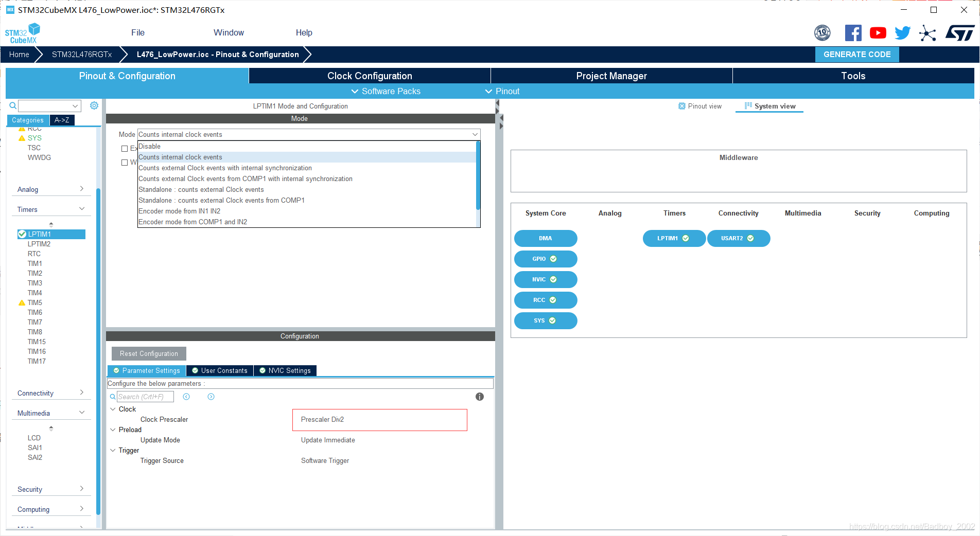Click the Mode dropdown list scrollbar
This screenshot has width=980, height=536.
pos(478,176)
